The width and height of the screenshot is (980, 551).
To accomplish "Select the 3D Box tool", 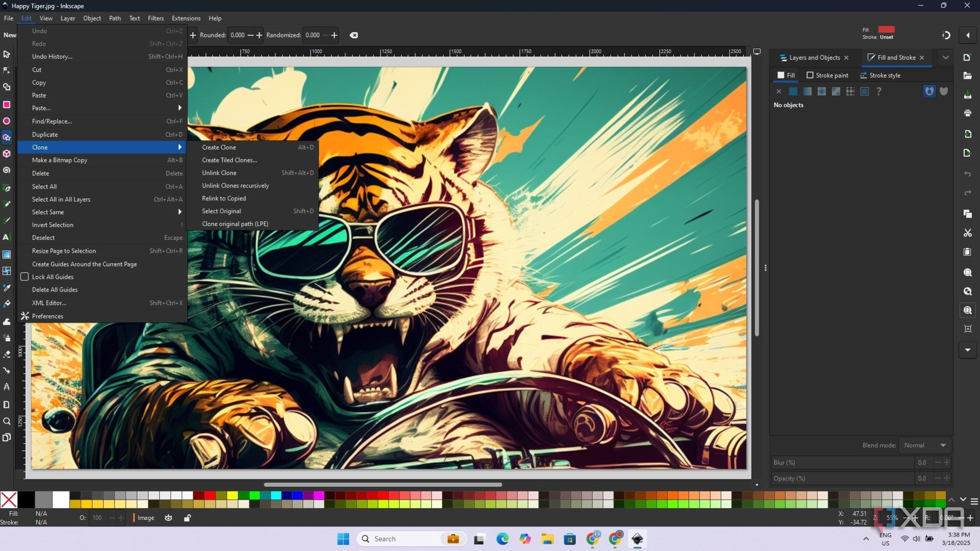I will point(7,153).
